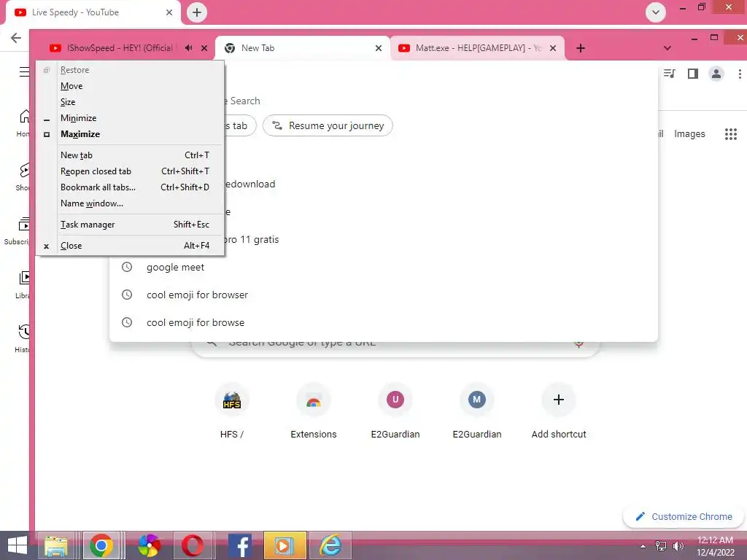Close the Matt.exe tab

pos(553,48)
